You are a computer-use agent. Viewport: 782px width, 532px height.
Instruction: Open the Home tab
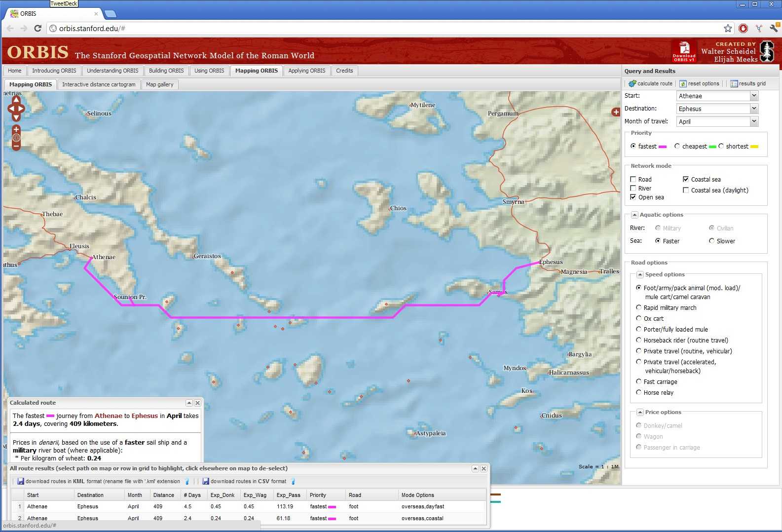15,71
